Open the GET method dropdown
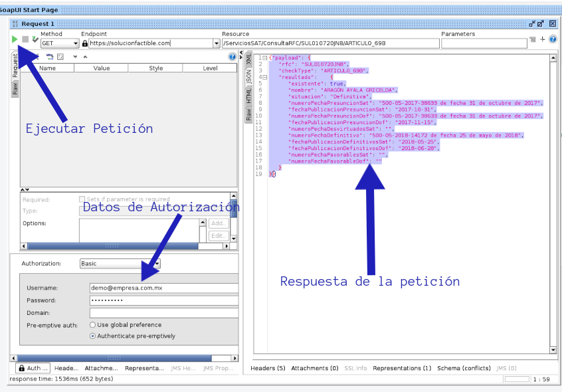Screen dimensions: 562x392 coord(75,43)
